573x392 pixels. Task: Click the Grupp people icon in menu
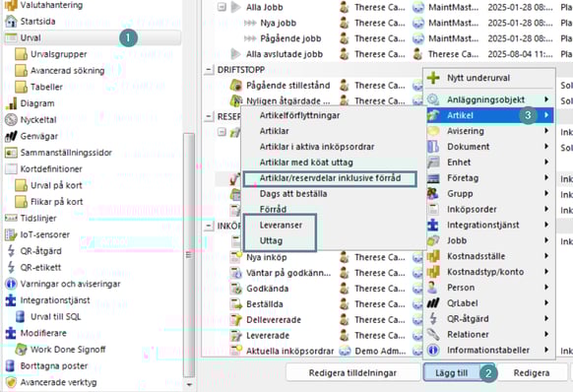[433, 193]
